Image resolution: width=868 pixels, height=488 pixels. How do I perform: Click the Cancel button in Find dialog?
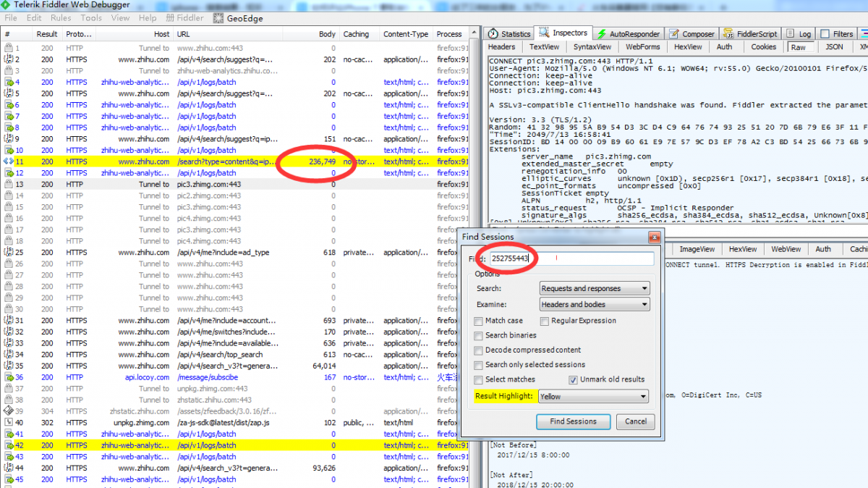click(636, 421)
